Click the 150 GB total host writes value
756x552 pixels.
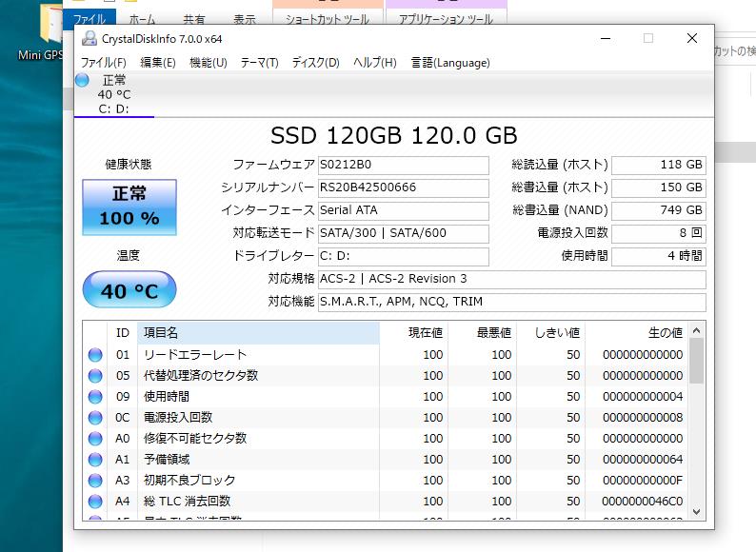click(x=659, y=187)
